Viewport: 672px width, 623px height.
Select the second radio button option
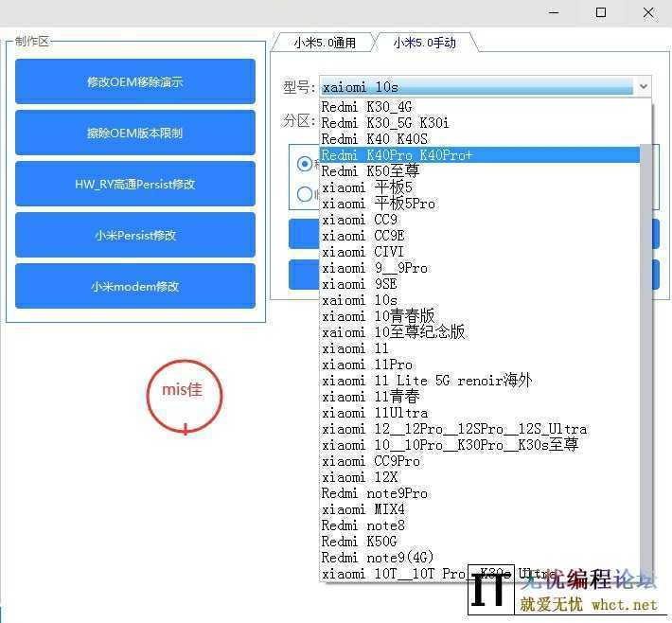pos(305,194)
